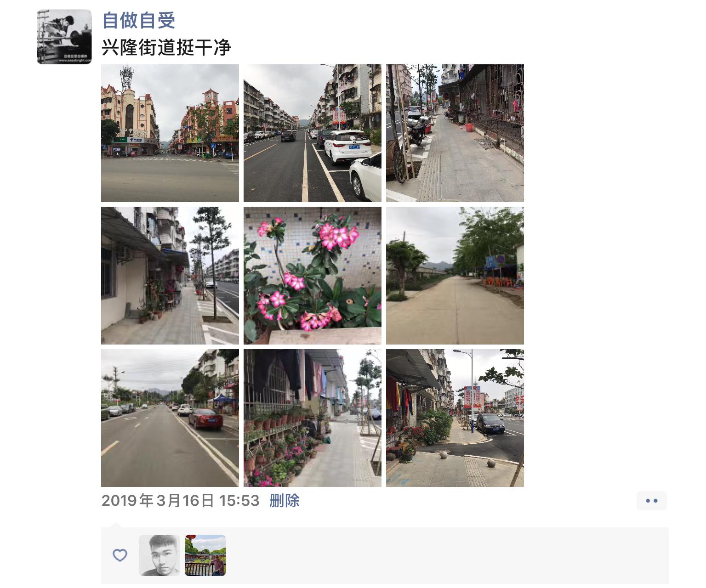Open the 自做自受 username link
The height and width of the screenshot is (588, 706).
(x=139, y=20)
